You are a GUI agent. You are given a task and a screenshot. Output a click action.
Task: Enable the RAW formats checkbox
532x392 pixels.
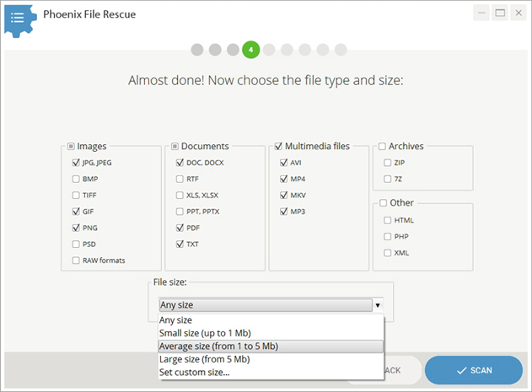click(76, 260)
